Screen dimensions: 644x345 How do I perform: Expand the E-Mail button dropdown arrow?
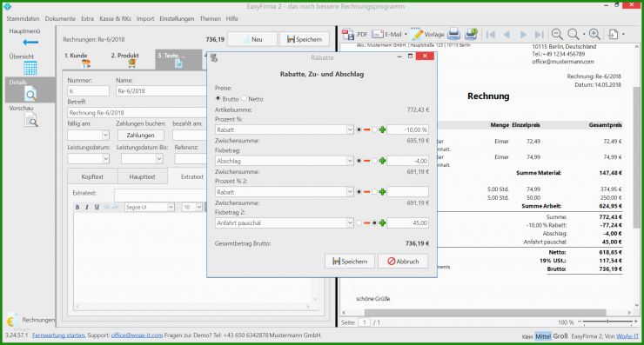[x=406, y=34]
